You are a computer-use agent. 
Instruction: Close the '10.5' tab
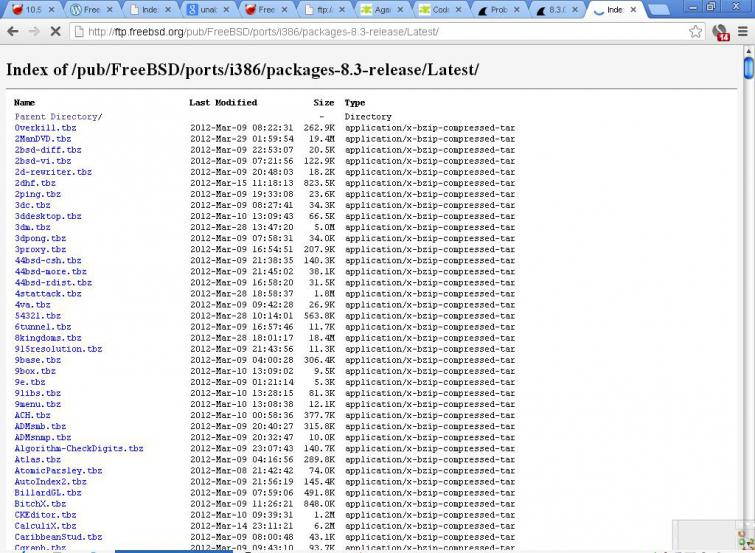click(x=52, y=9)
